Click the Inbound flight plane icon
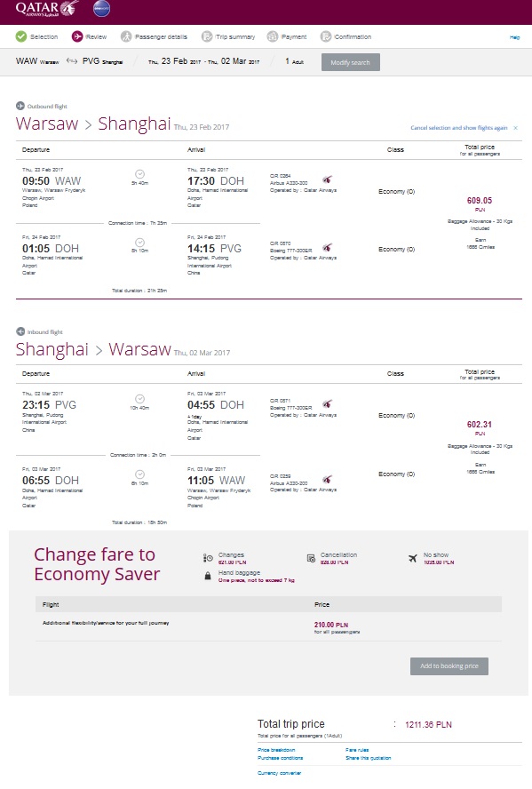Image resolution: width=532 pixels, height=789 pixels. [x=20, y=331]
